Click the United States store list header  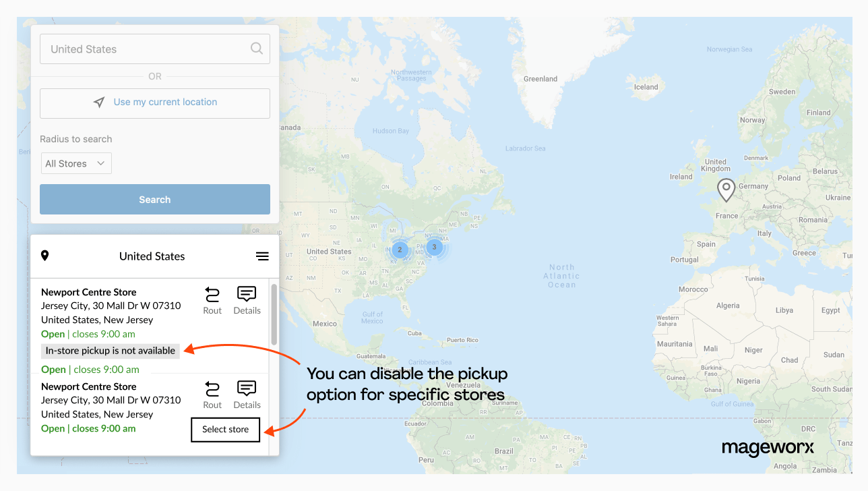tap(152, 256)
